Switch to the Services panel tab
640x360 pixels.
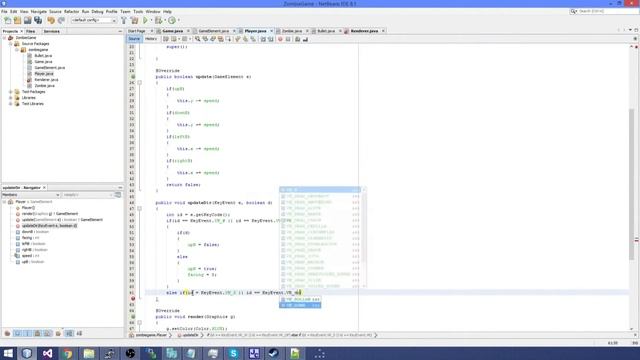click(52, 31)
